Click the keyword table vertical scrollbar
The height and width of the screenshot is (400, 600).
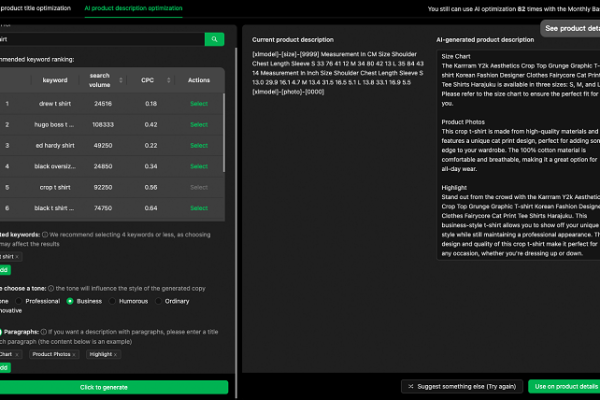tap(224, 132)
